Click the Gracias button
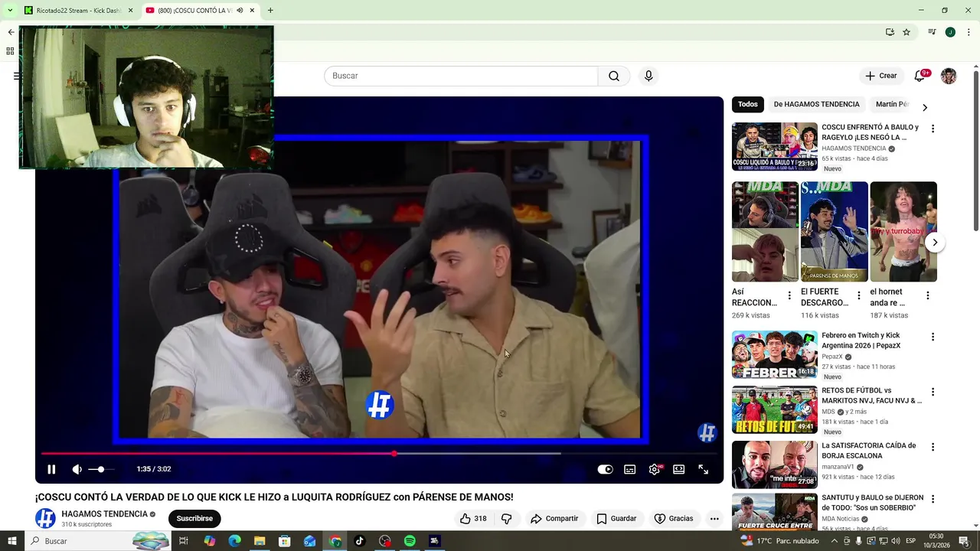Image resolution: width=980 pixels, height=551 pixels. [x=674, y=519]
